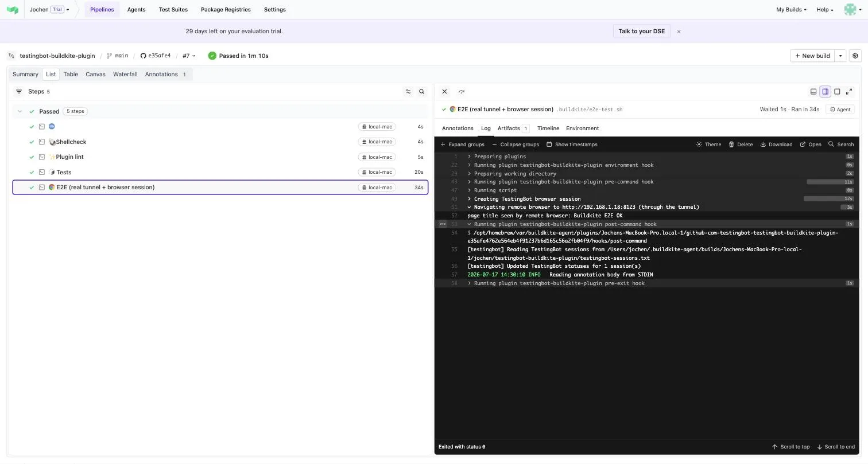868x464 pixels.
Task: Open the Help dropdown
Action: click(825, 10)
